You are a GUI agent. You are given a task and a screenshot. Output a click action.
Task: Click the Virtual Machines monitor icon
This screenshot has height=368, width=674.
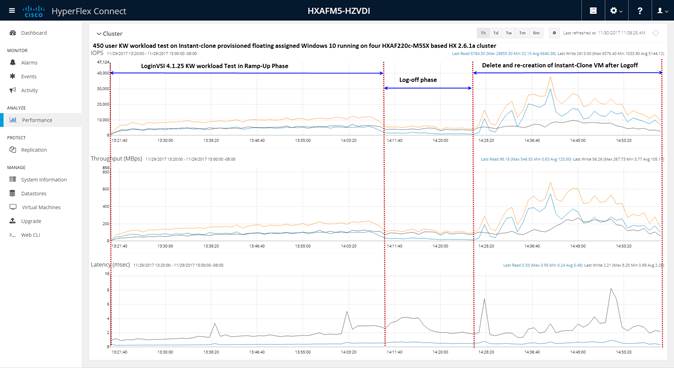coord(13,207)
